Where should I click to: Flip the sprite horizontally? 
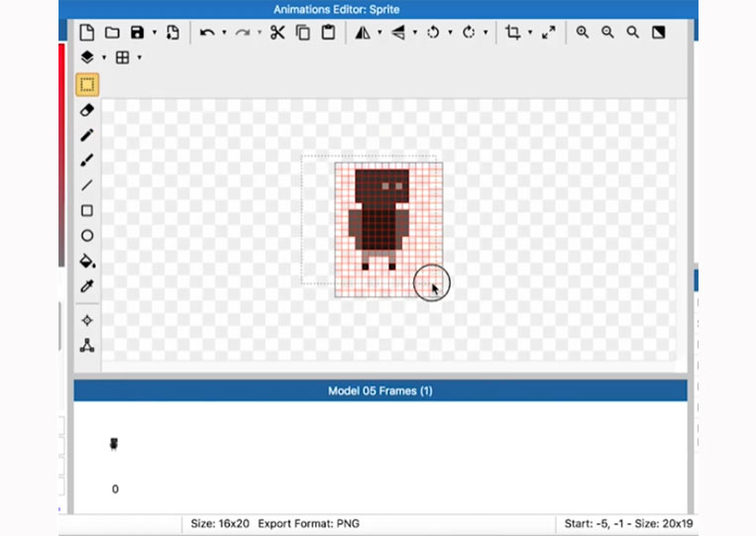[363, 33]
